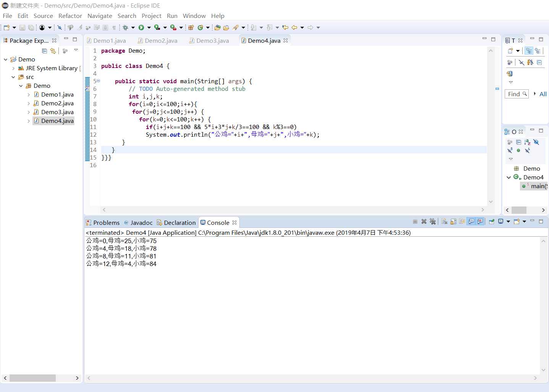Toggle Link with Editor in Package Explorer
549x392 pixels.
tap(53, 51)
